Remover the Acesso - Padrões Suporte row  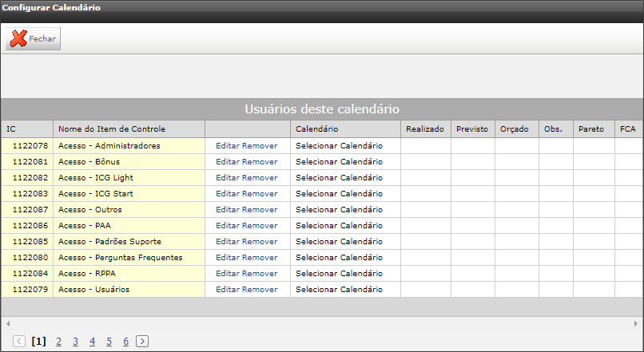pos(260,242)
